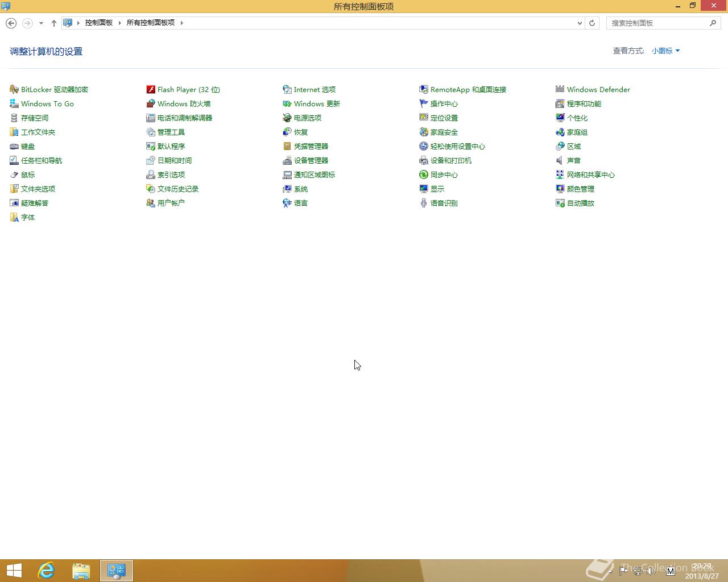Launch Internet Explorer from the taskbar
Screen dimensions: 728x582
click(x=46, y=571)
